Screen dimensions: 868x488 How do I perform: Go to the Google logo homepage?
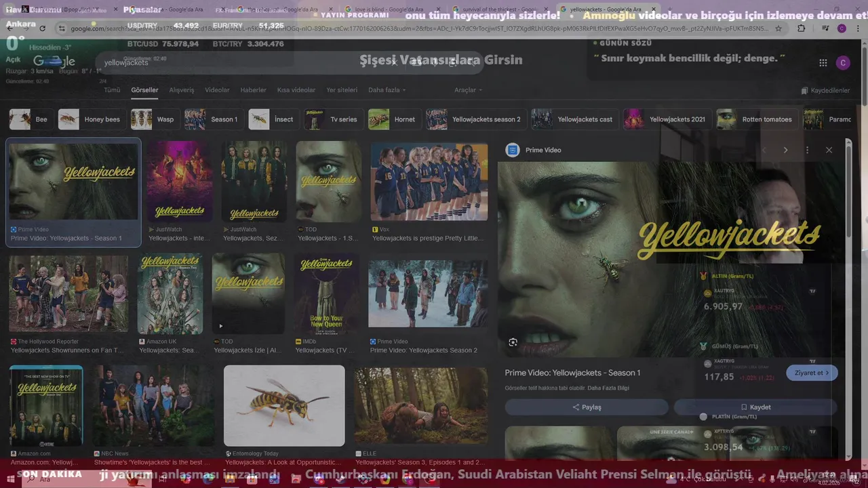54,62
